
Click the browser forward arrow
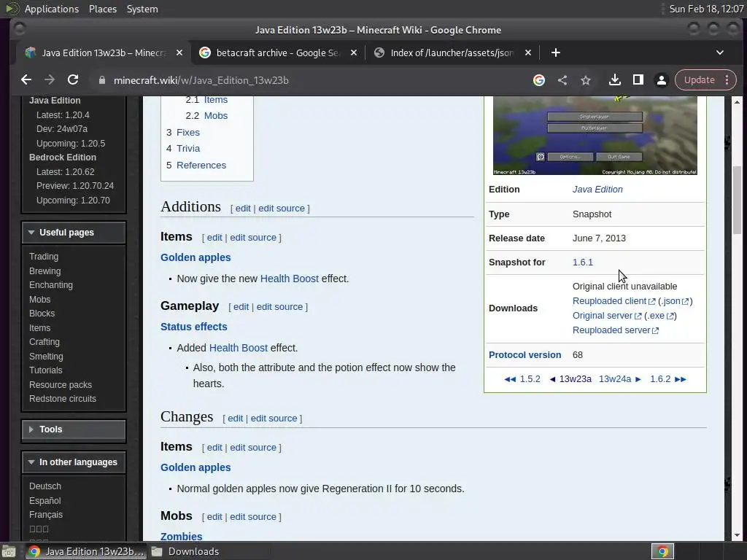[x=50, y=80]
